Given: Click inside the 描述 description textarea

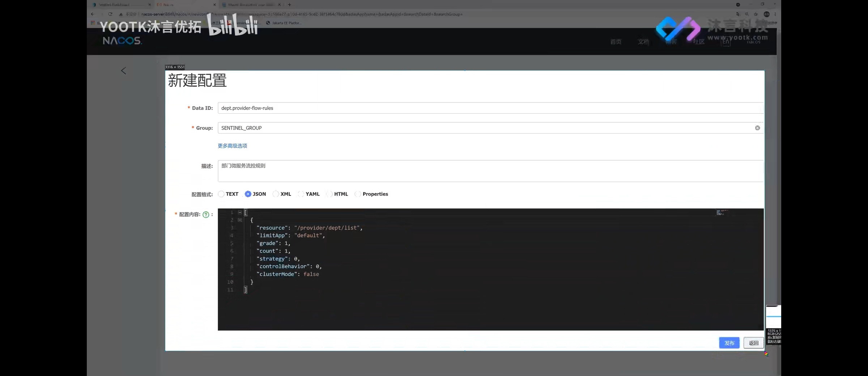Looking at the screenshot, I should (490, 171).
